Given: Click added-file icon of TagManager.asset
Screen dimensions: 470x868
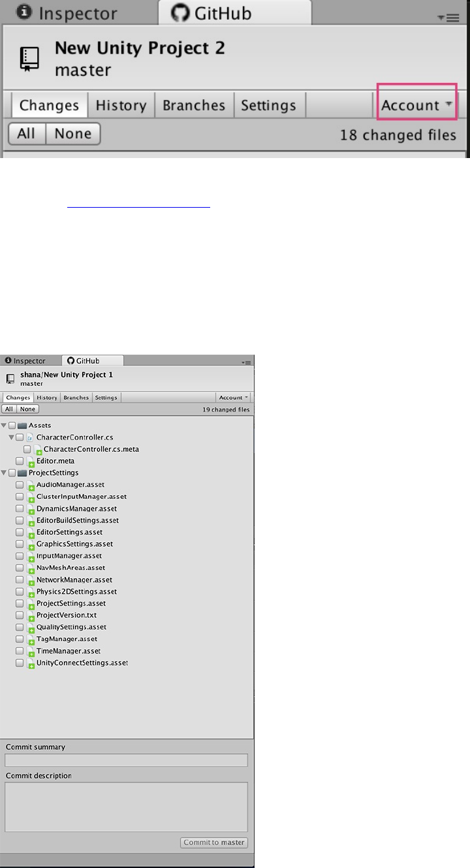Looking at the screenshot, I should pyautogui.click(x=31, y=639).
